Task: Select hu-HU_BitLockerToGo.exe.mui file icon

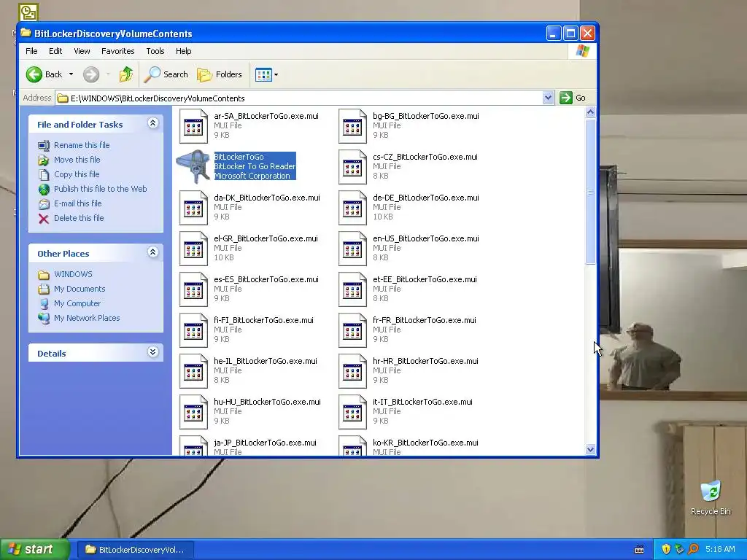Action: [193, 413]
